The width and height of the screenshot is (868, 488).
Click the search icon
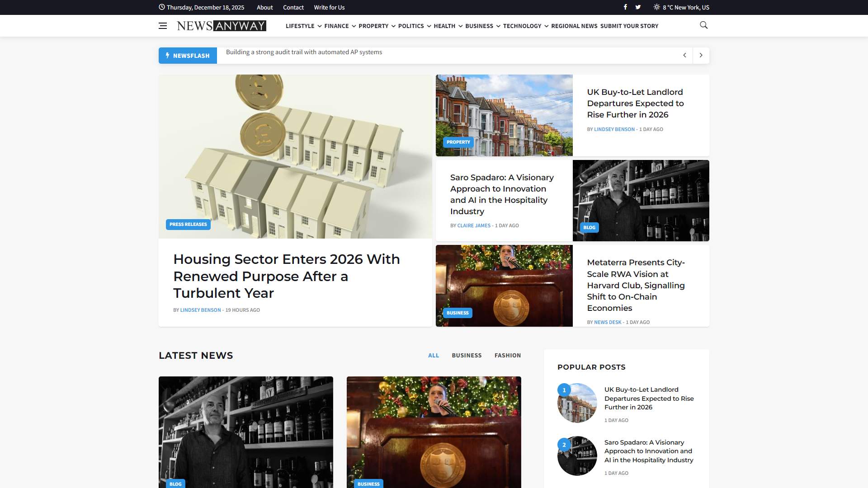pos(703,25)
